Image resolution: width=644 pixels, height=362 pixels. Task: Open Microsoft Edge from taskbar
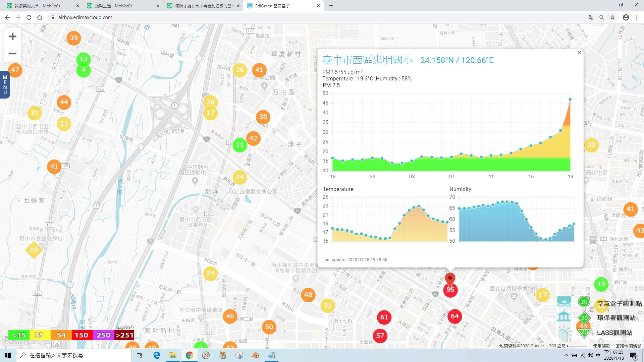coord(156,355)
